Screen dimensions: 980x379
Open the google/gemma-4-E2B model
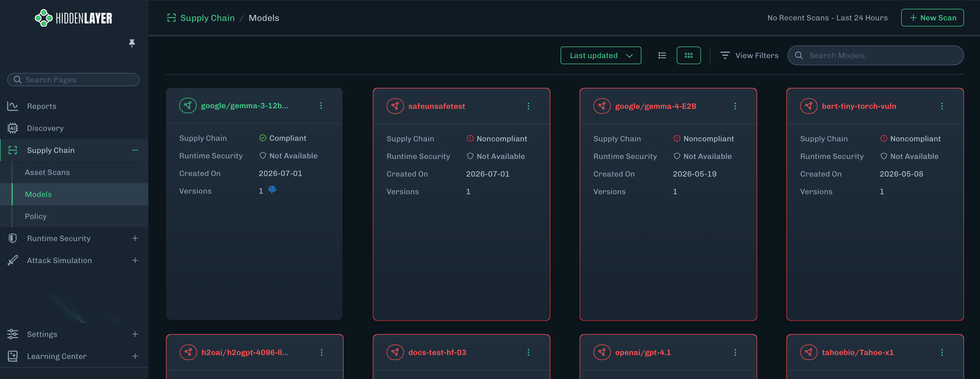click(655, 106)
